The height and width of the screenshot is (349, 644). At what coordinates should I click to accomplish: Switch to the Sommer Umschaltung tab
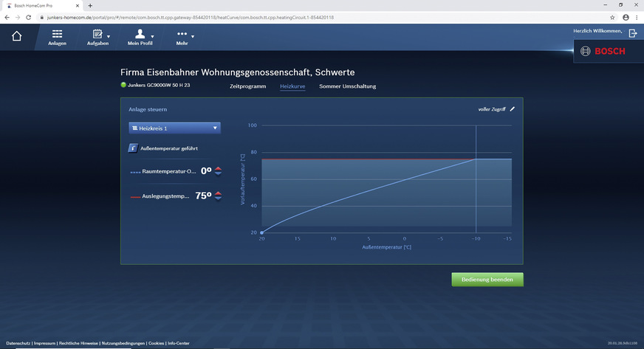click(x=347, y=86)
